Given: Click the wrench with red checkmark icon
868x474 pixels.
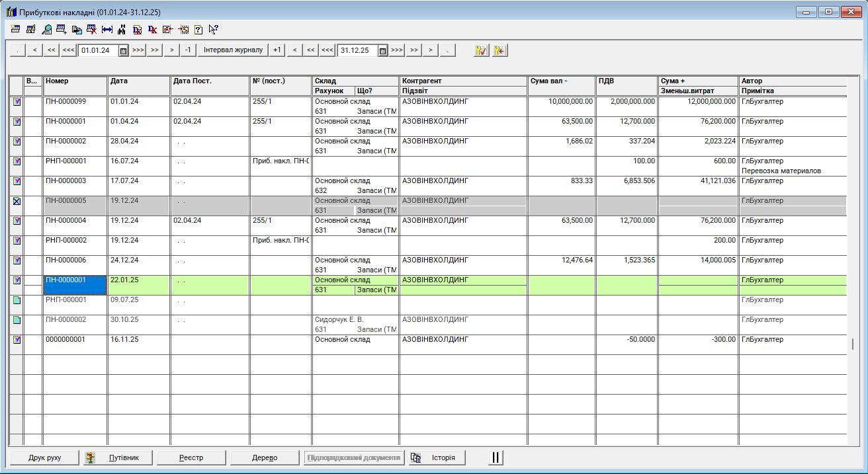Looking at the screenshot, I should (x=481, y=50).
